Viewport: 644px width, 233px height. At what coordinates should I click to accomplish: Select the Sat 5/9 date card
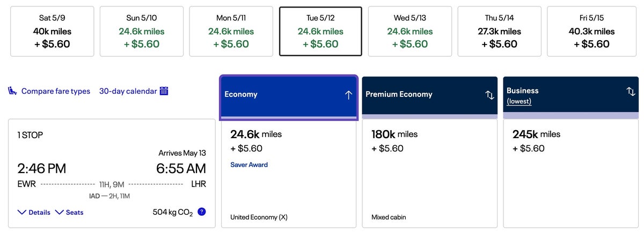52,31
